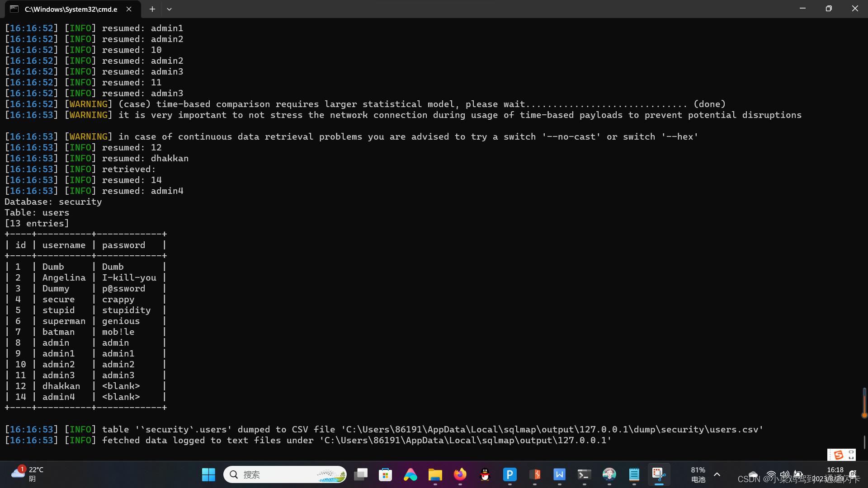Viewport: 868px width, 488px height.
Task: Click the 搜索 search field
Action: click(x=285, y=474)
